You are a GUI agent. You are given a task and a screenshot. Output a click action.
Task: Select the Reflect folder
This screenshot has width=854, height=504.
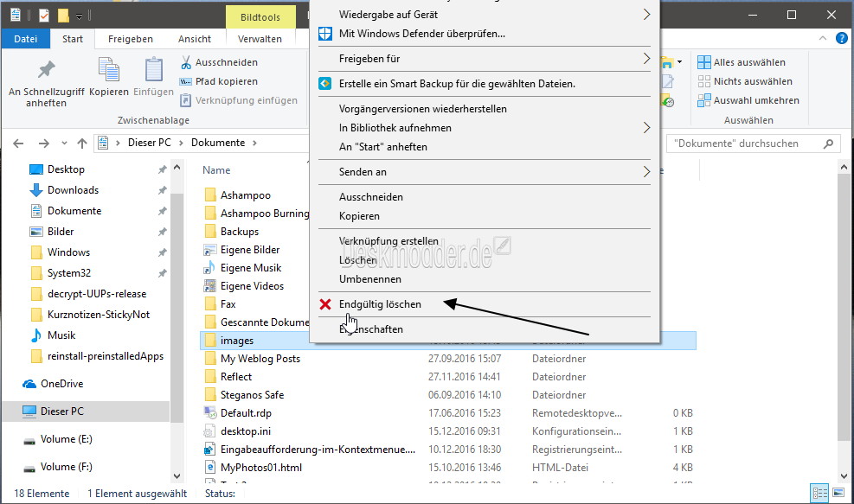click(x=236, y=377)
